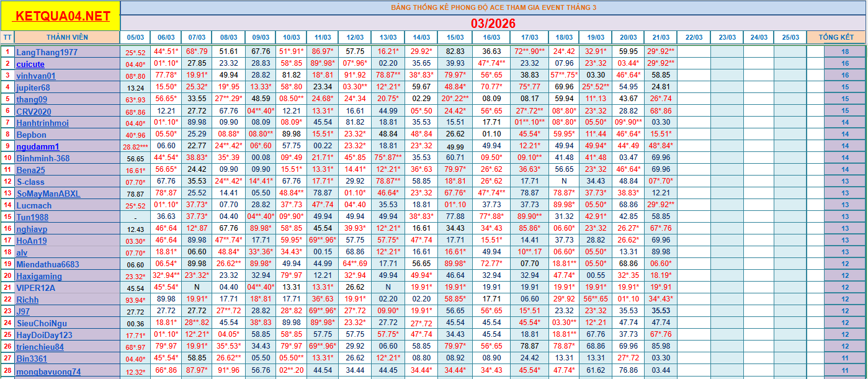Select Haxigaming's 06/03 cell 32*.94**
868x379 pixels.
pyautogui.click(x=166, y=275)
